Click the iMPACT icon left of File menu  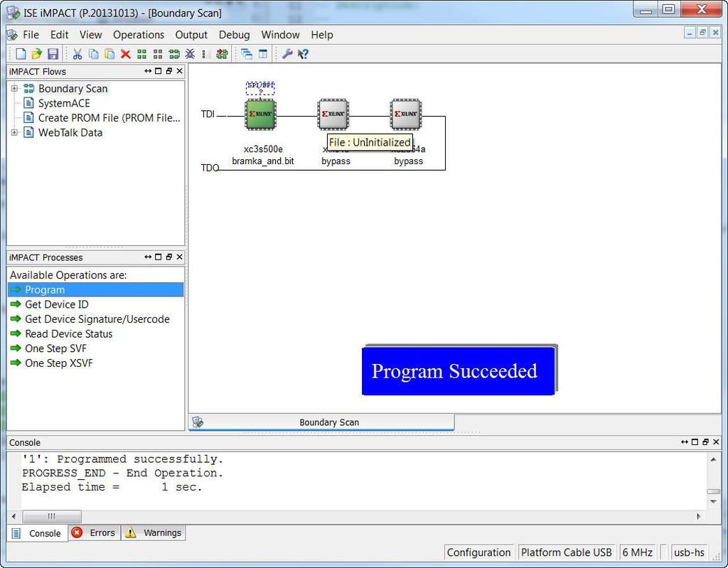tap(13, 35)
